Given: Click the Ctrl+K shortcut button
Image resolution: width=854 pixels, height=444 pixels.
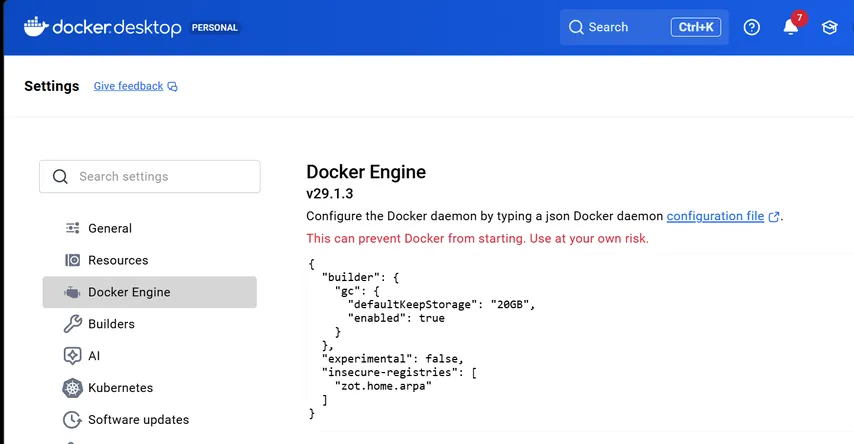Looking at the screenshot, I should (x=696, y=27).
